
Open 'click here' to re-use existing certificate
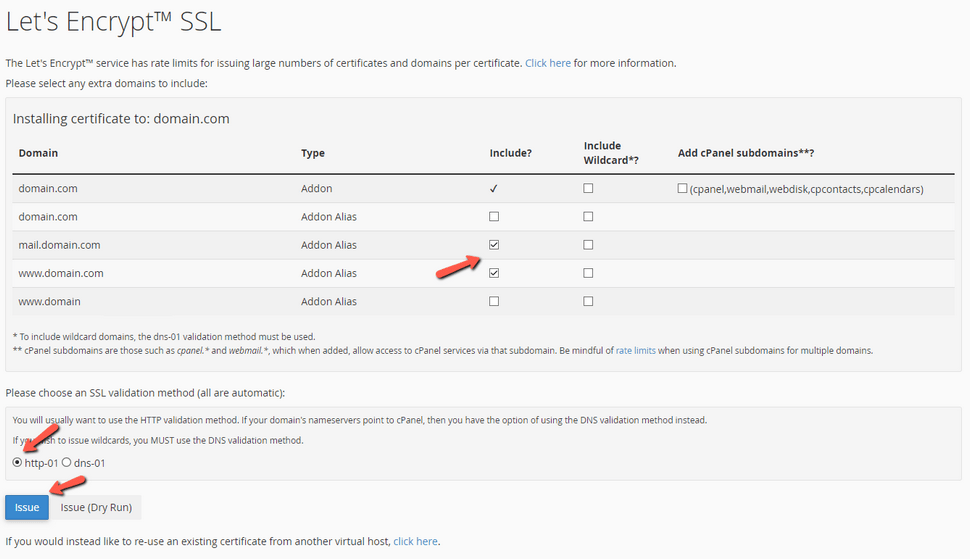pos(416,541)
